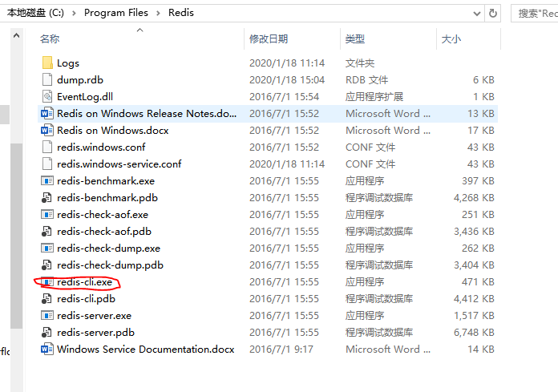Viewport: 558px width, 392px height.
Task: Select the dump.rdb file name
Action: click(80, 79)
